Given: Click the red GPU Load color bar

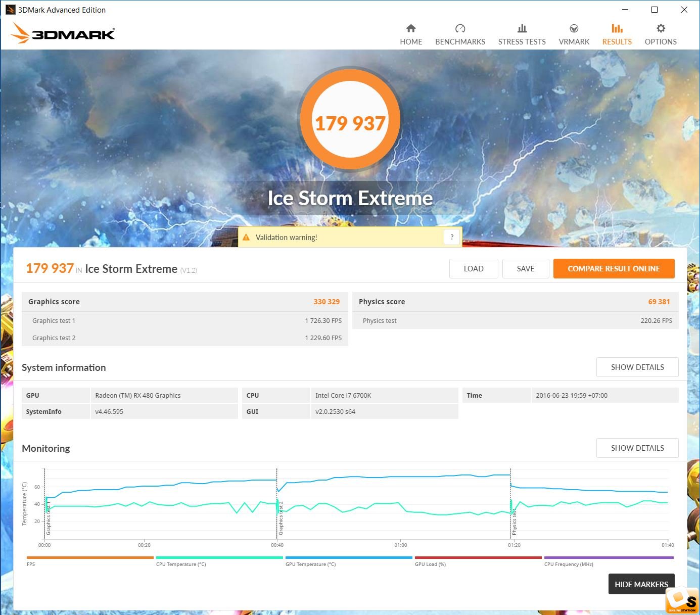Looking at the screenshot, I should tap(478, 557).
